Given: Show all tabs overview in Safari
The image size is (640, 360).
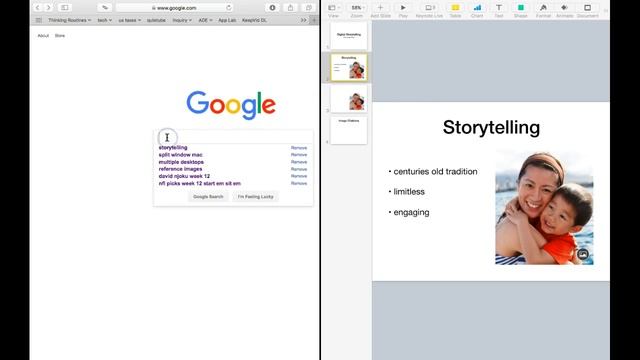Looking at the screenshot, I should pos(309,8).
